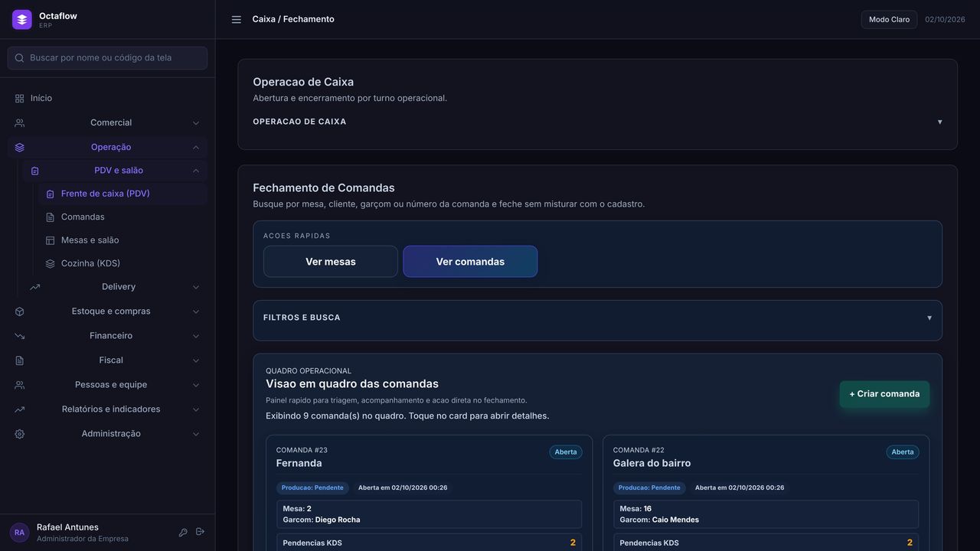Viewport: 980px width, 551px height.
Task: Click the Octaflow logo icon
Action: pos(22,19)
